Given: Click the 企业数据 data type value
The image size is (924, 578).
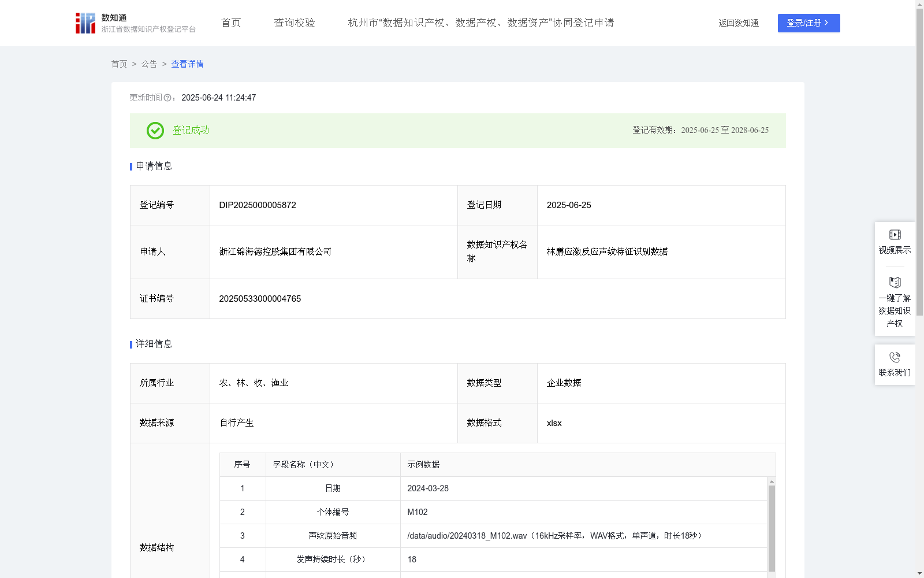Looking at the screenshot, I should click(564, 383).
